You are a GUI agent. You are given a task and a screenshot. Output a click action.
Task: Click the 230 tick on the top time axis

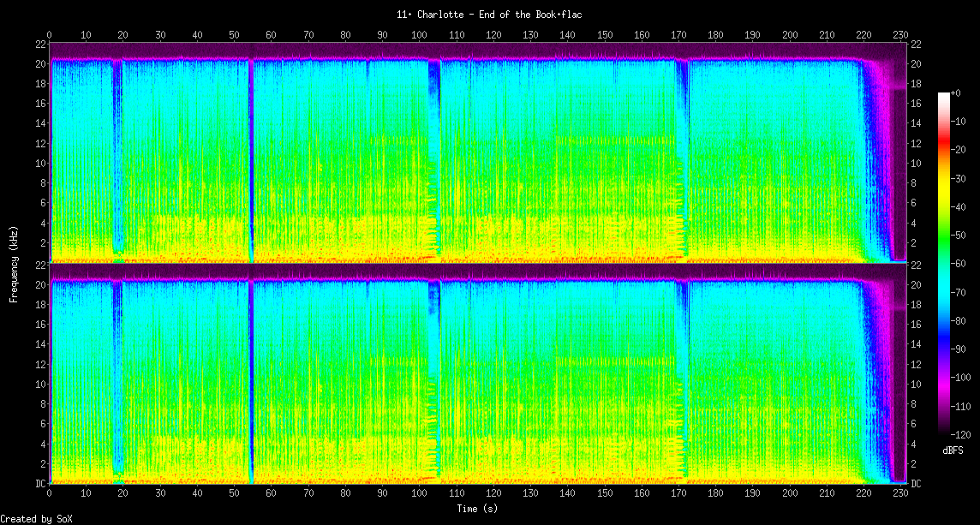point(899,34)
